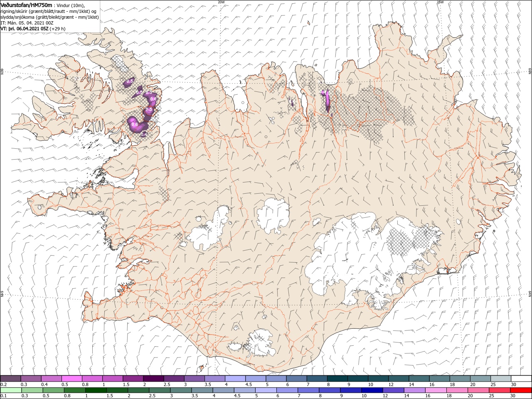Pick the darkest purple 2 swatch in upper legend row
This screenshot has height=399, width=532.
pos(153,379)
